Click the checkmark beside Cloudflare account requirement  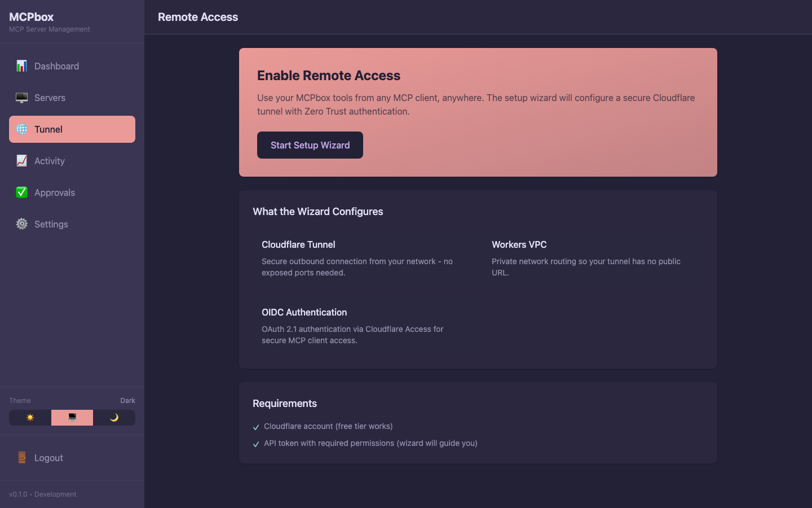coord(257,427)
